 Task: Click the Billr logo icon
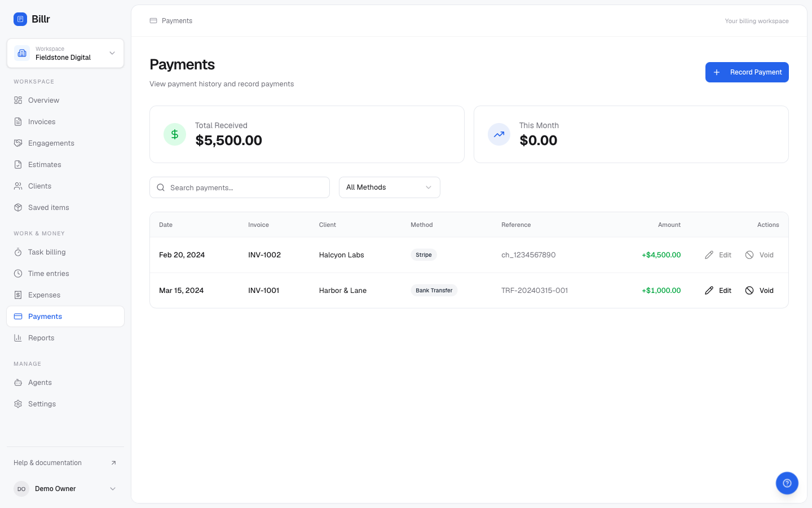[20, 19]
